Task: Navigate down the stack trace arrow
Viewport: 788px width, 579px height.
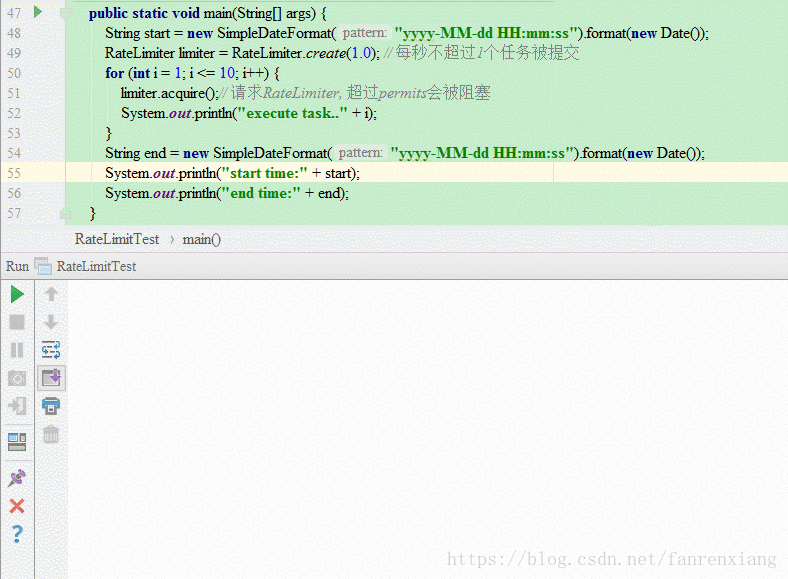Action: [x=51, y=322]
